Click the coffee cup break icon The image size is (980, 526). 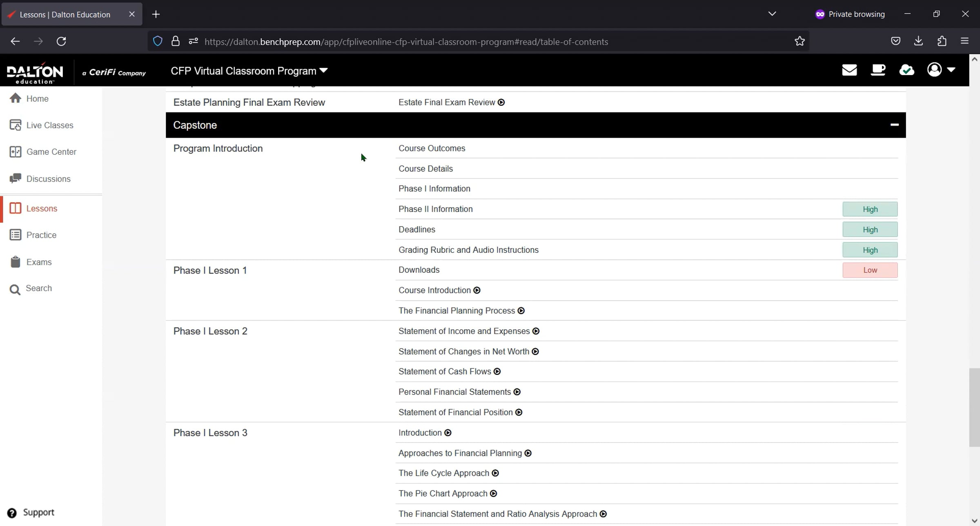878,70
